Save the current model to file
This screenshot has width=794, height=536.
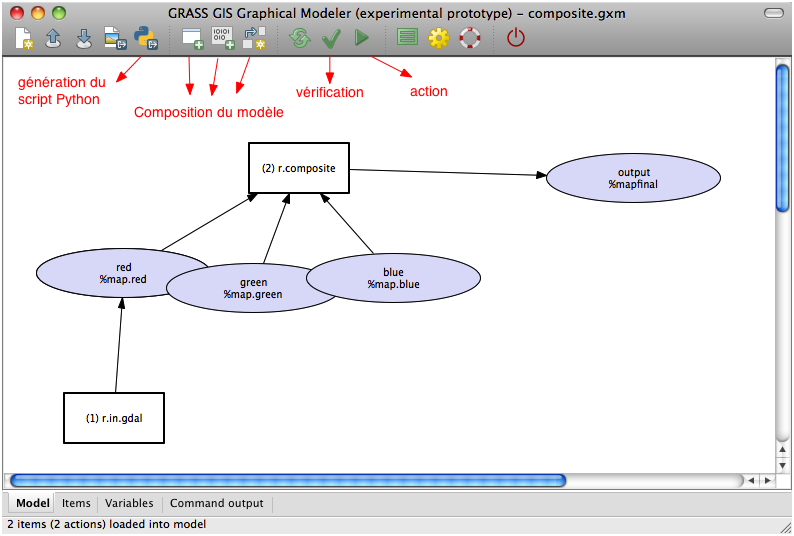point(84,39)
